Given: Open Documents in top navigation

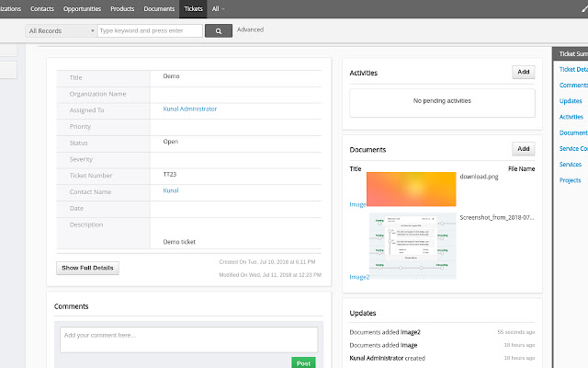Looking at the screenshot, I should (159, 8).
